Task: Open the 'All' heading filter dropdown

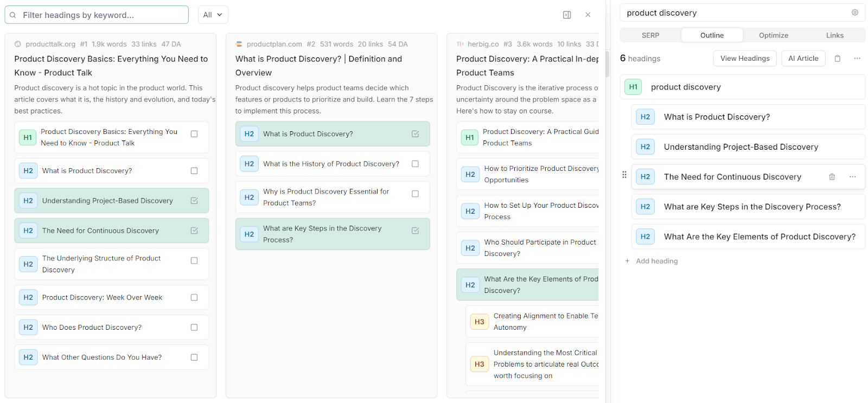Action: coord(213,15)
